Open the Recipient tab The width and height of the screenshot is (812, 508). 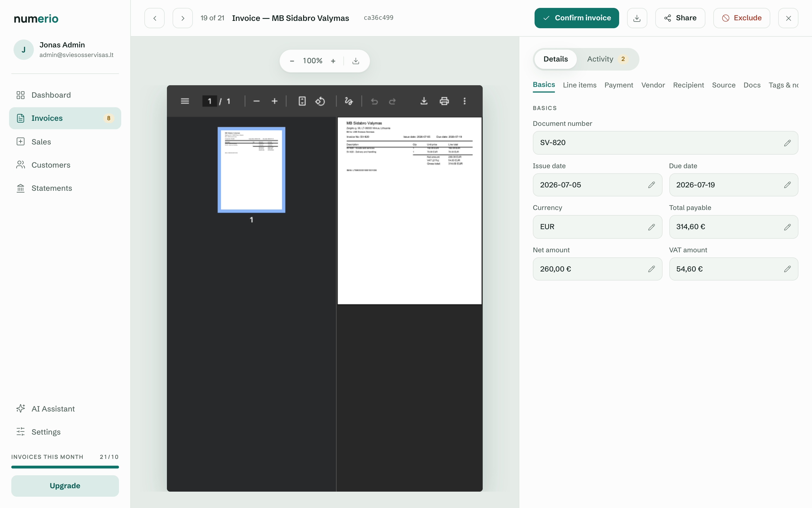[x=688, y=85]
